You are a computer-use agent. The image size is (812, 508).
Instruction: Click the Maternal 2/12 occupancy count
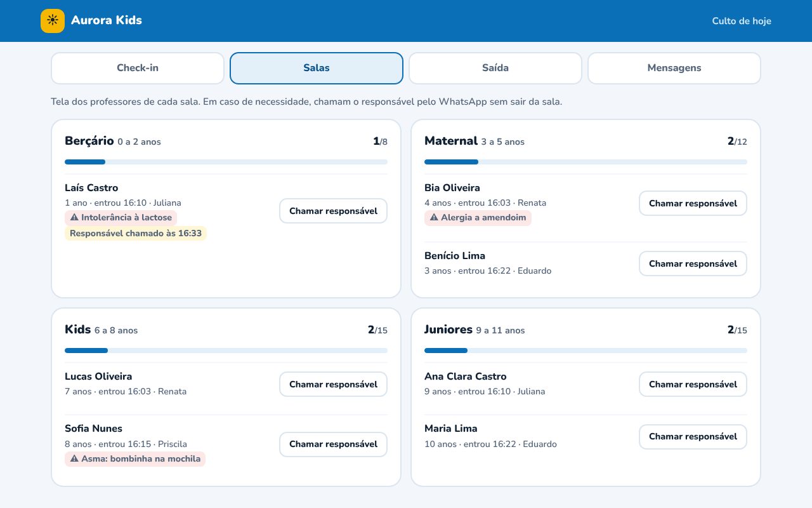(737, 142)
